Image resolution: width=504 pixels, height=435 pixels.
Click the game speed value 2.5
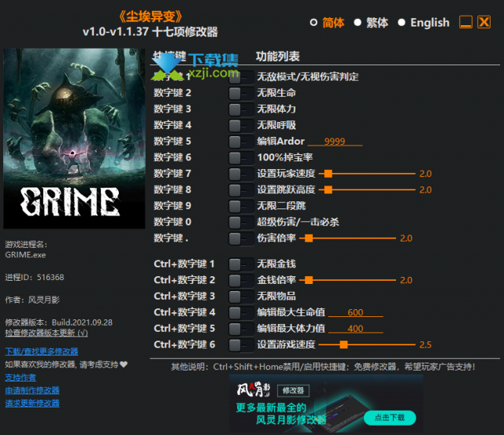pyautogui.click(x=425, y=345)
